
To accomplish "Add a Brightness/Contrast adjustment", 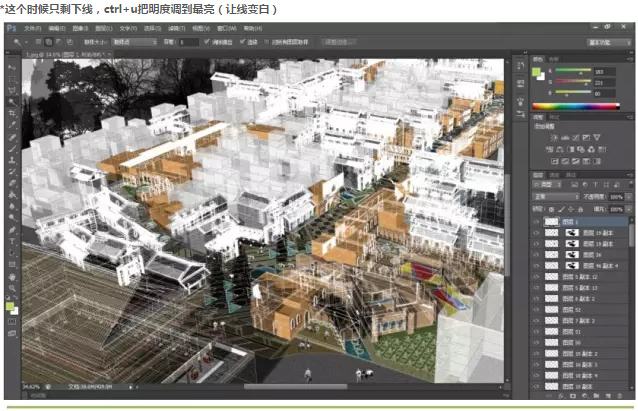I will (554, 138).
